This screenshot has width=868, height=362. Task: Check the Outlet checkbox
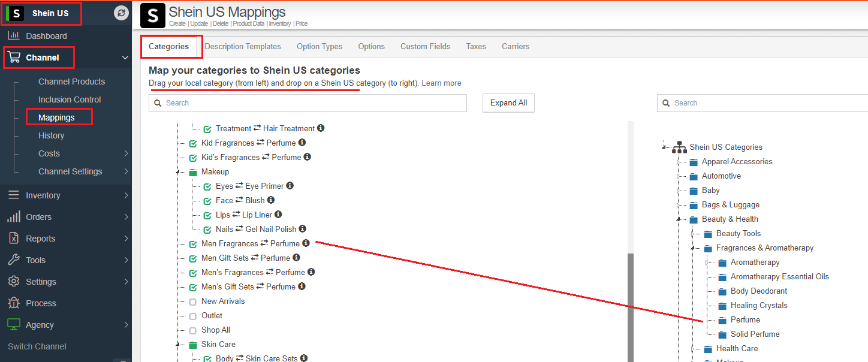click(193, 316)
